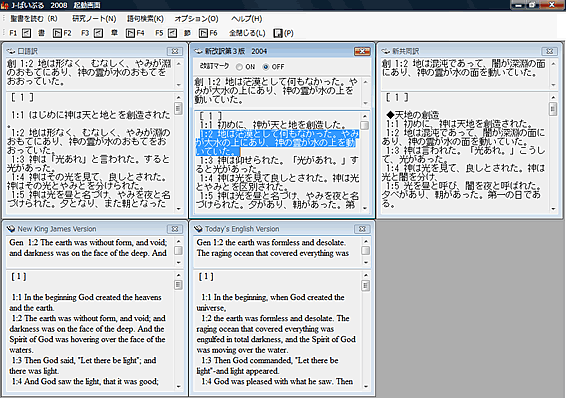
Task: Click the 章 chapter selector in toolbar
Action: (114, 33)
